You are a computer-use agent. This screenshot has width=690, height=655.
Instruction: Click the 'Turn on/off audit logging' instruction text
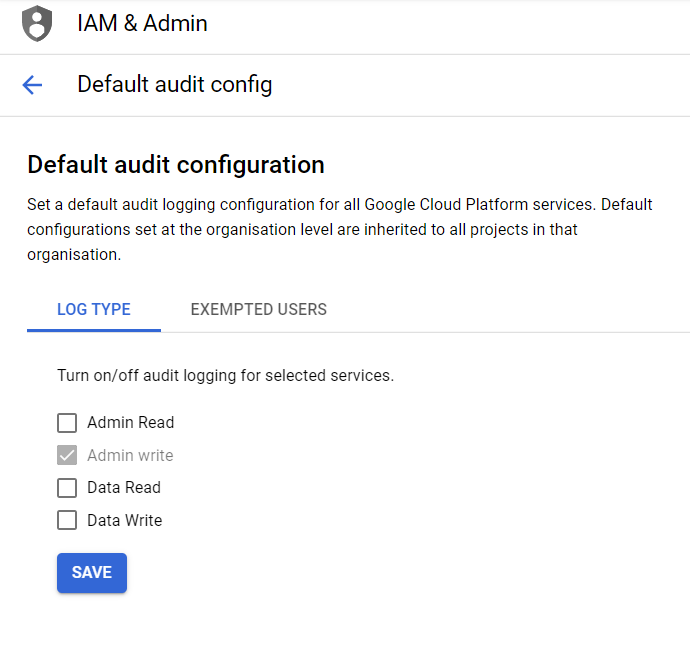pyautogui.click(x=225, y=376)
